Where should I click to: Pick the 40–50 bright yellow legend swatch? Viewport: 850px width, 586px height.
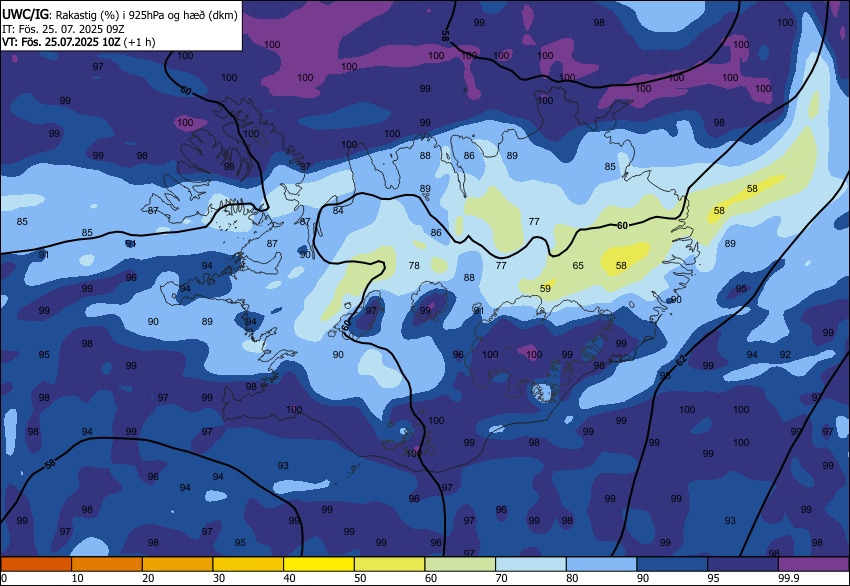coord(319,564)
